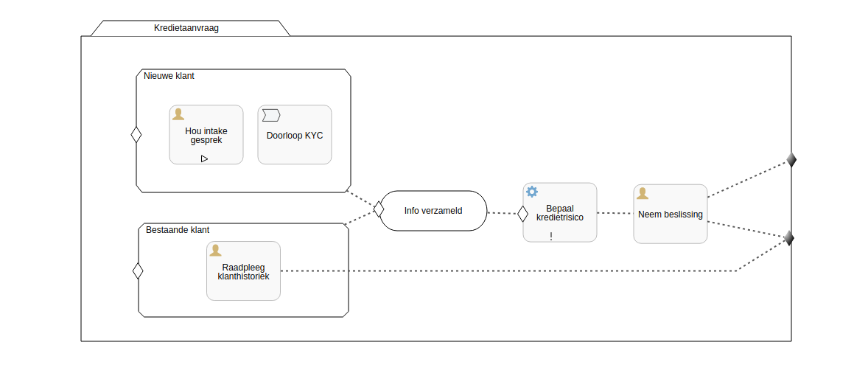The height and width of the screenshot is (373, 868).
Task: Select the entry diamond on Bepaal kredietrisico task
Action: 522,214
